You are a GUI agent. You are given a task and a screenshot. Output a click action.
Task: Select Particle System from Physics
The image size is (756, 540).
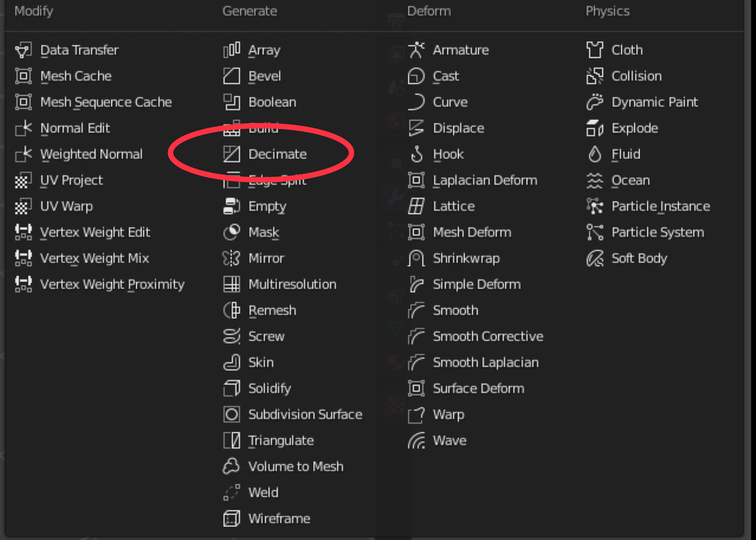[657, 232]
